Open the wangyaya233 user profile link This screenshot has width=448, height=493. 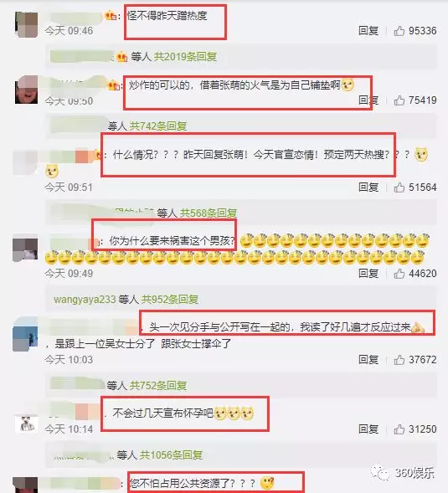coord(85,300)
